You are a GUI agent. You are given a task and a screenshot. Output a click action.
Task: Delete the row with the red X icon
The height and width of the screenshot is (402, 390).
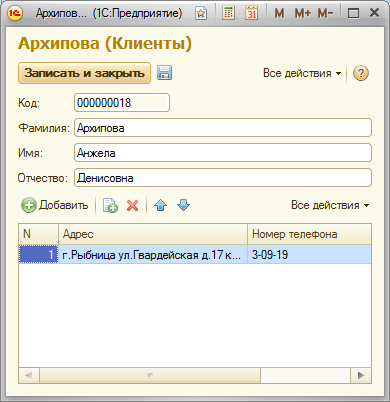(x=133, y=205)
